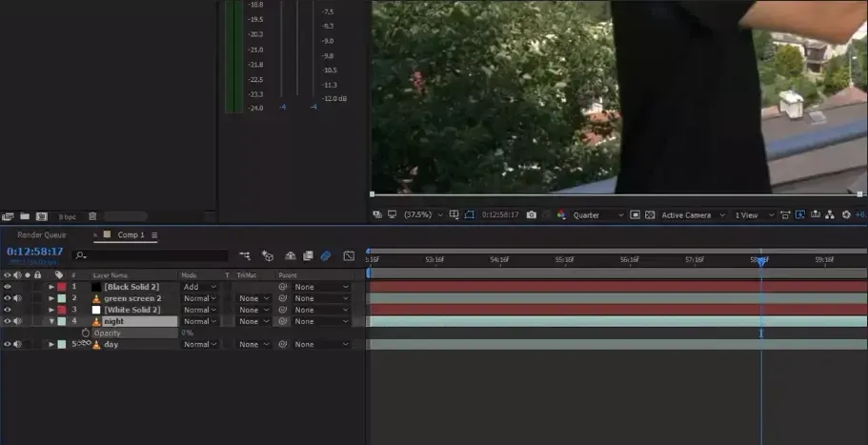The image size is (868, 445).
Task: Open the Graph Editor in the timeline
Action: pos(349,255)
